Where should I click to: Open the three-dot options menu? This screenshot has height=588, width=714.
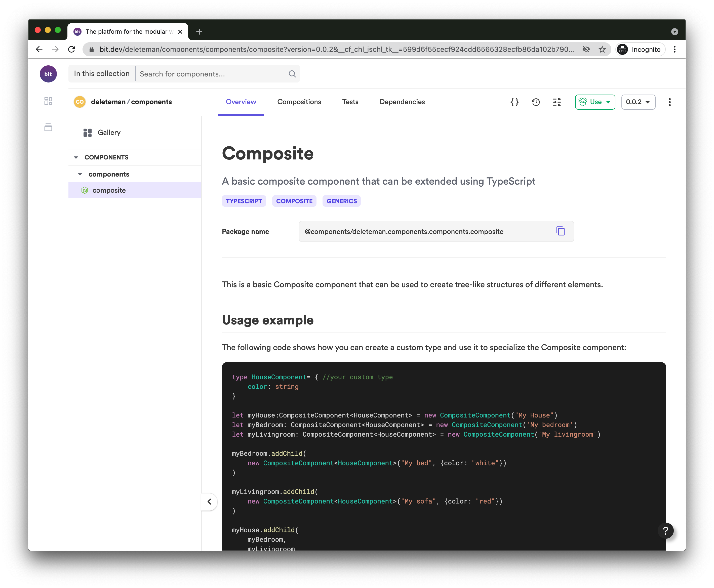[669, 102]
